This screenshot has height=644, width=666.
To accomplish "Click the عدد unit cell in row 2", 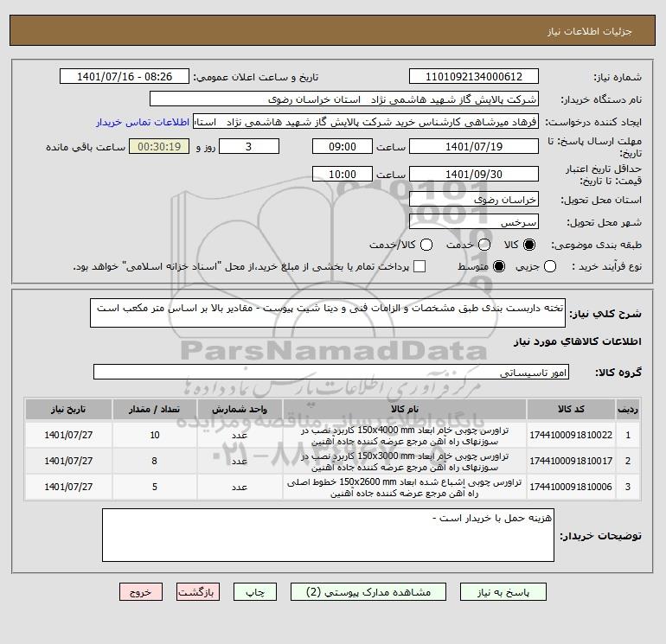I will 240,461.
